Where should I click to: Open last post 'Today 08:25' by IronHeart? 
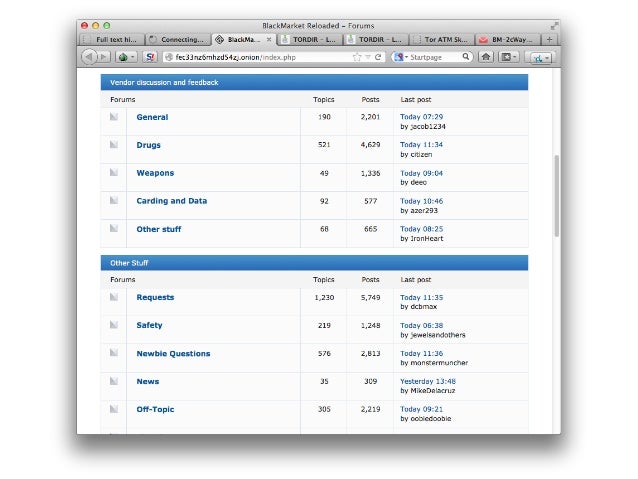tap(421, 229)
